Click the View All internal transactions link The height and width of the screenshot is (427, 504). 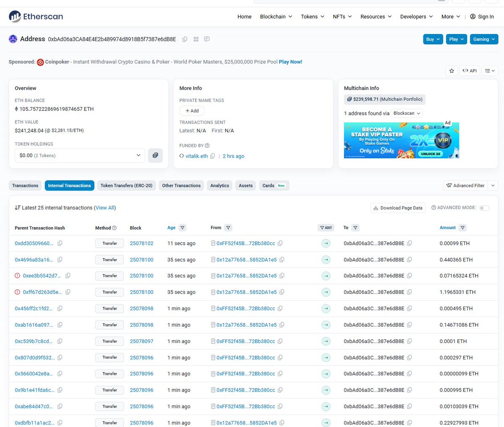(x=105, y=208)
